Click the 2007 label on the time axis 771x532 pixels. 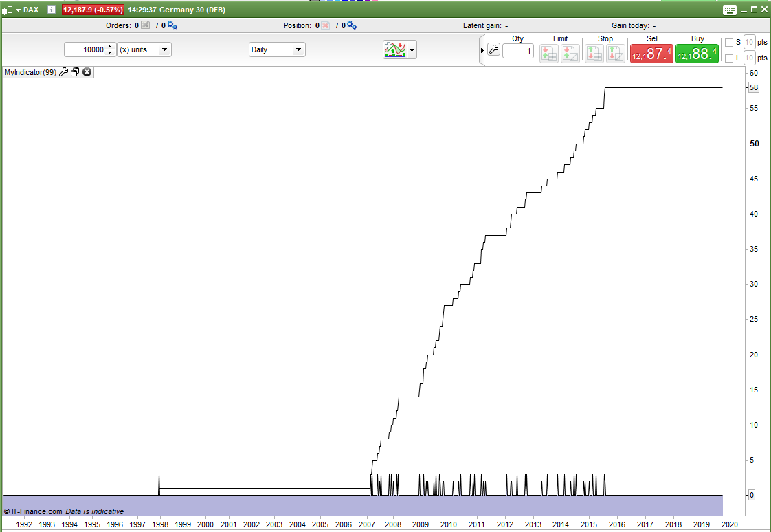coord(367,524)
